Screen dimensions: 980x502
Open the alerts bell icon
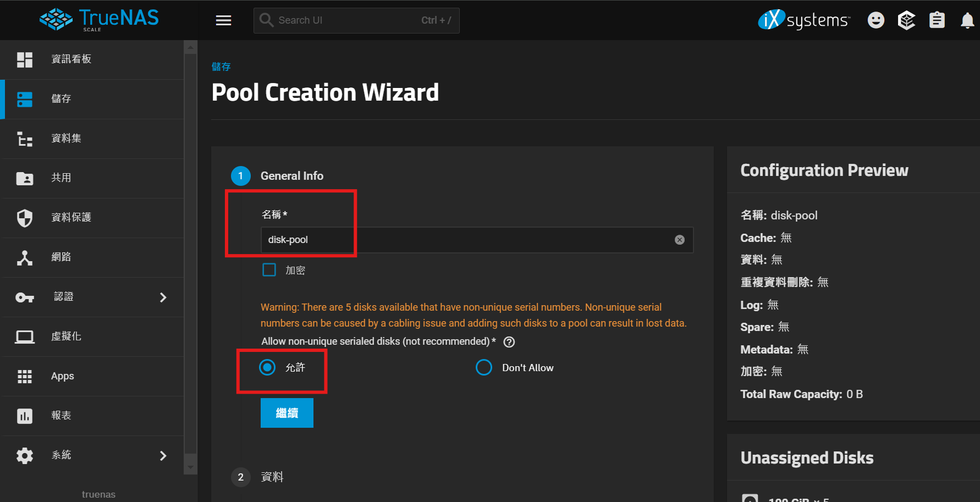click(x=967, y=20)
